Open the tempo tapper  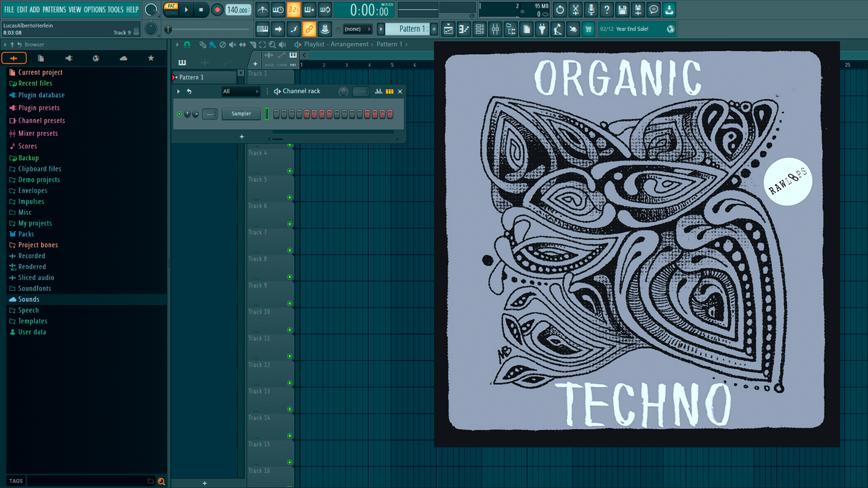click(x=558, y=29)
